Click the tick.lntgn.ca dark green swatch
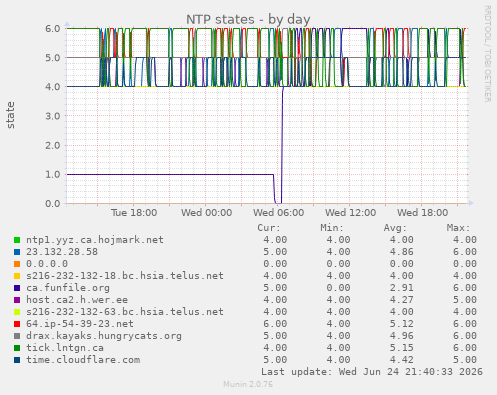This screenshot has width=497, height=395. pos(17,348)
